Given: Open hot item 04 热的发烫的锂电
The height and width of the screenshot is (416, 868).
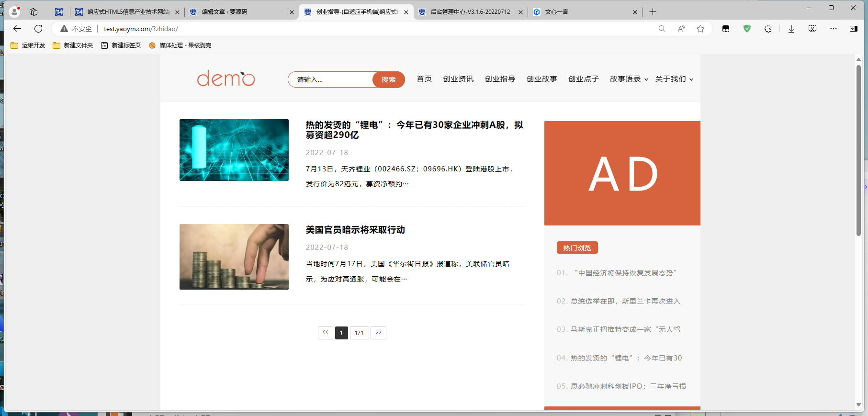Looking at the screenshot, I should click(x=619, y=358).
